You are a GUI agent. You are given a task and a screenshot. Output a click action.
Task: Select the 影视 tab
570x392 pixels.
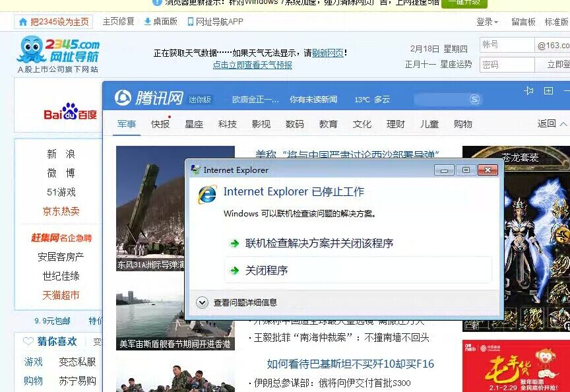point(261,124)
